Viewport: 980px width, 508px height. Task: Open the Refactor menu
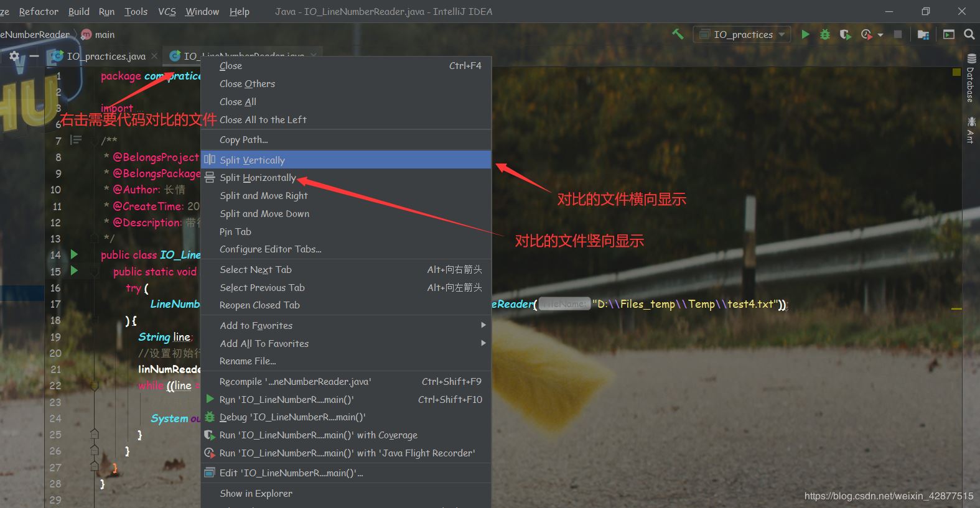coord(39,11)
